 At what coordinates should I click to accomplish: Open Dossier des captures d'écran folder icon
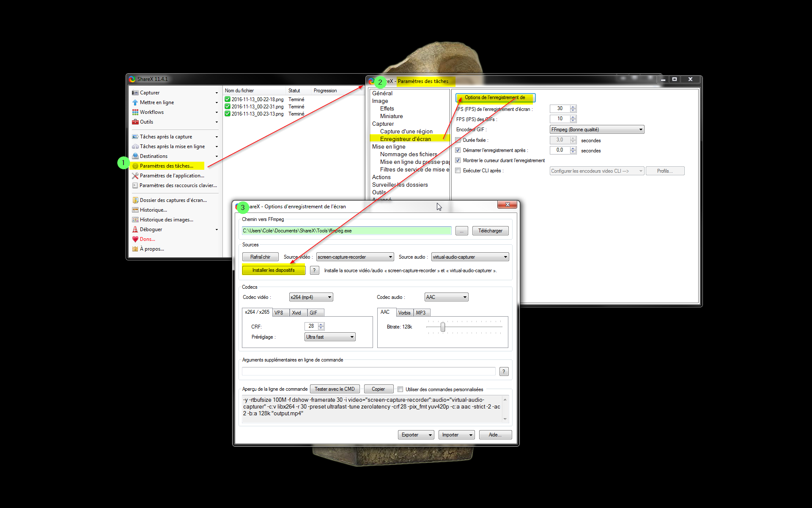135,200
